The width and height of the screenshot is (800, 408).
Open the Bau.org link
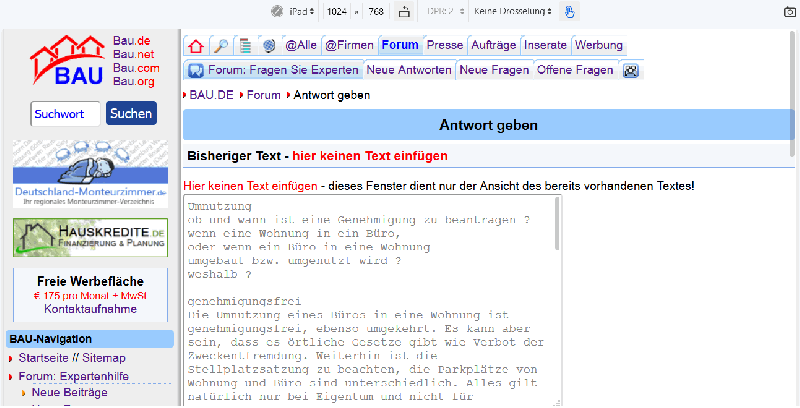click(x=134, y=81)
